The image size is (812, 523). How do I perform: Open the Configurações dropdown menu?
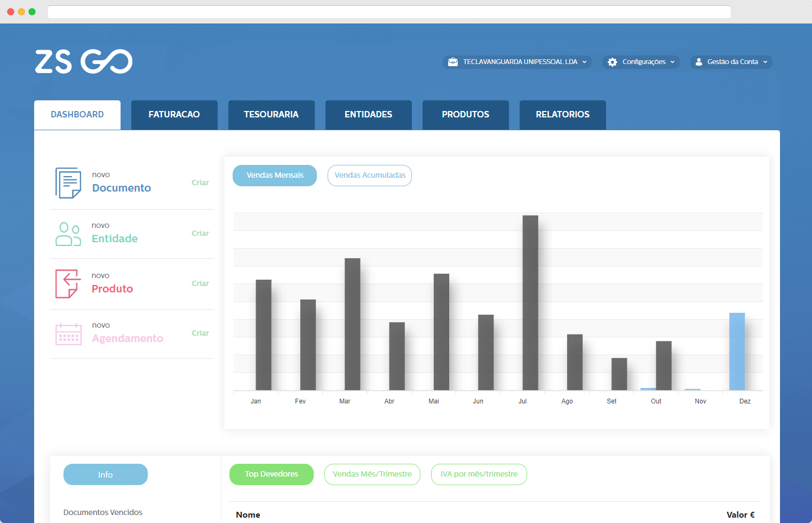pyautogui.click(x=641, y=62)
